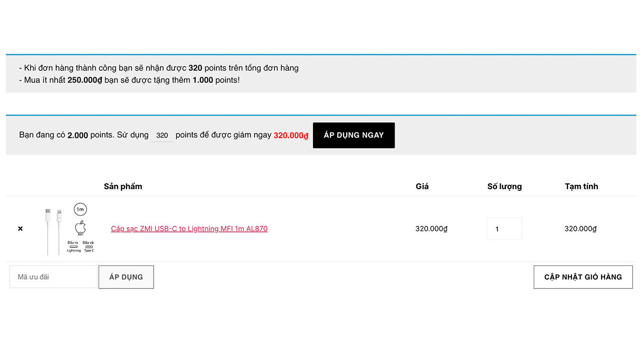This screenshot has height=362, width=644.
Task: Click the 1.000 points bonus notice text
Action: point(203,80)
